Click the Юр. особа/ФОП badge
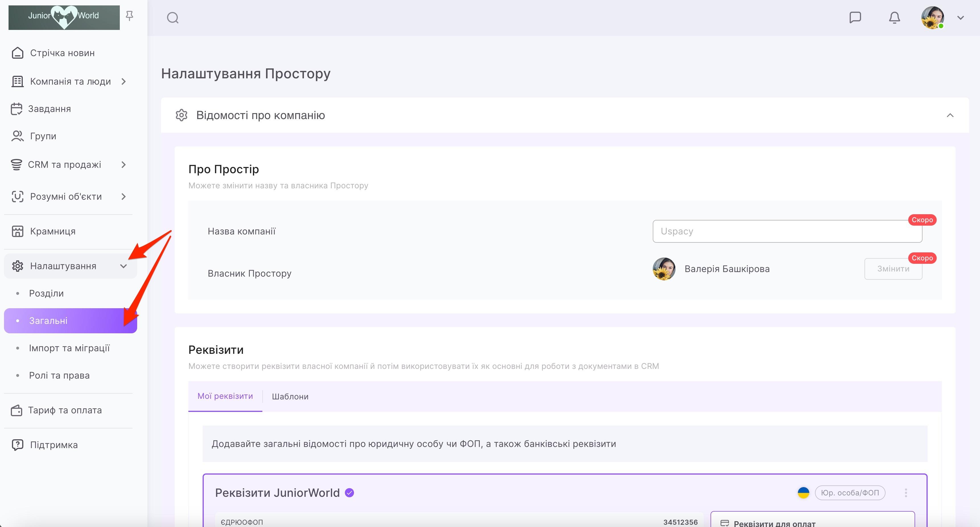 click(x=849, y=493)
